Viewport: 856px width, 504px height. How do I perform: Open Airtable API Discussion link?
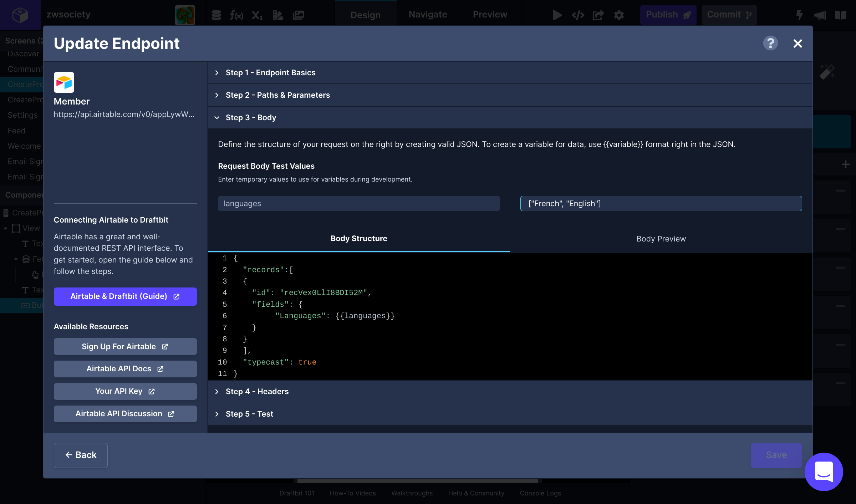tap(125, 414)
